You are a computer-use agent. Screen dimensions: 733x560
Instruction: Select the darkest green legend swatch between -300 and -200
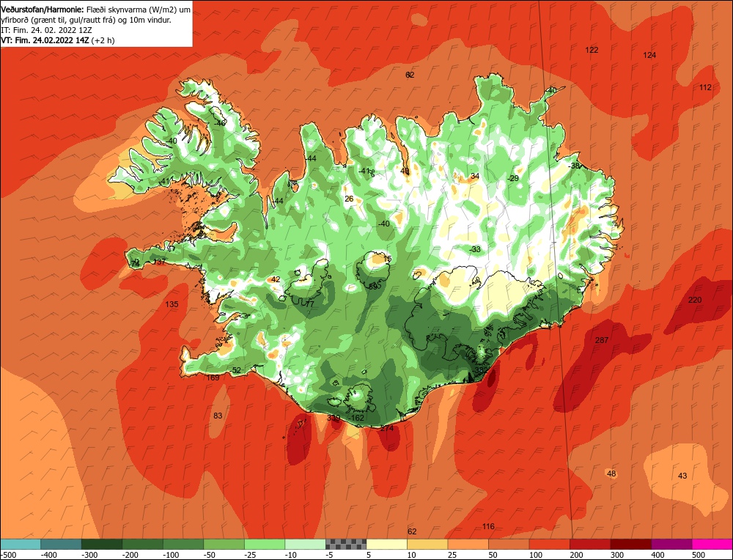(101, 544)
